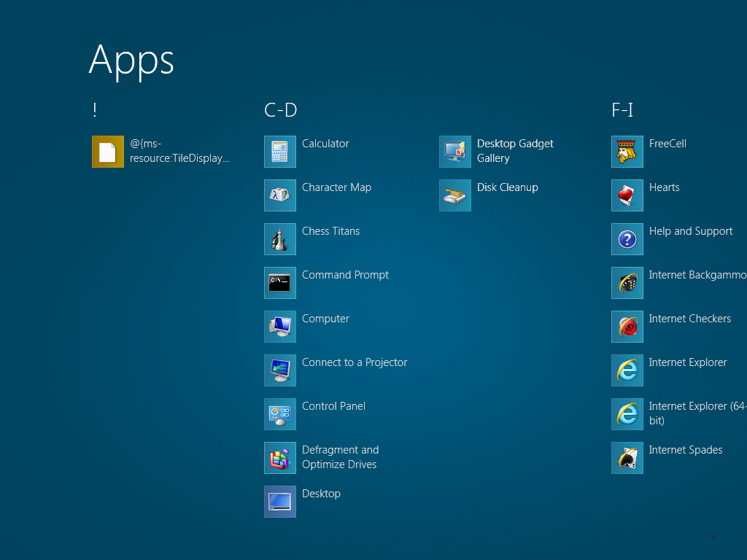Select the Control Panel label

(x=333, y=406)
